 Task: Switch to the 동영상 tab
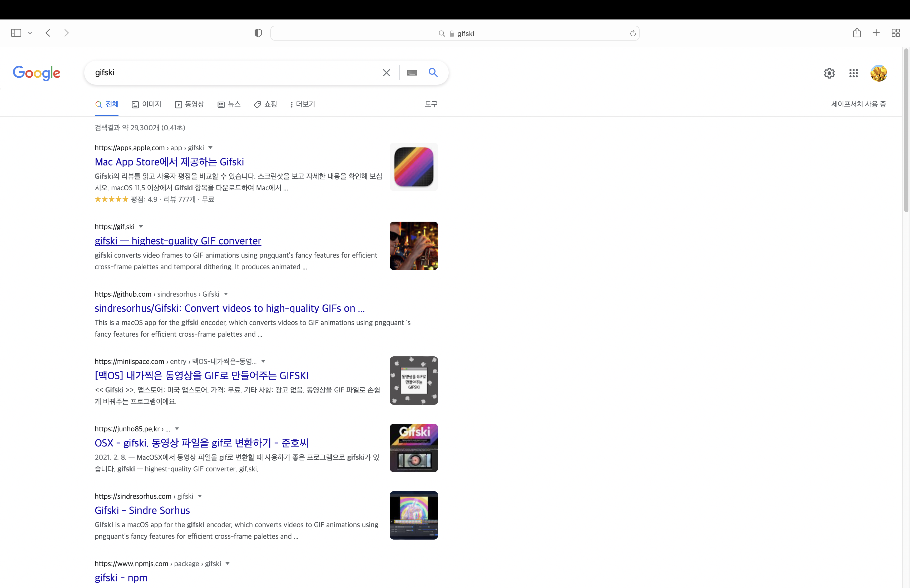(189, 104)
